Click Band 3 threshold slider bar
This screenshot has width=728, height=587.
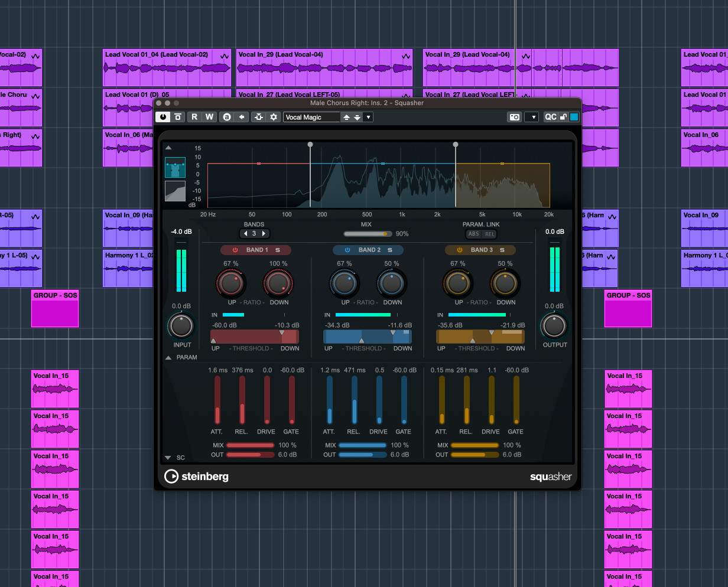tap(480, 337)
